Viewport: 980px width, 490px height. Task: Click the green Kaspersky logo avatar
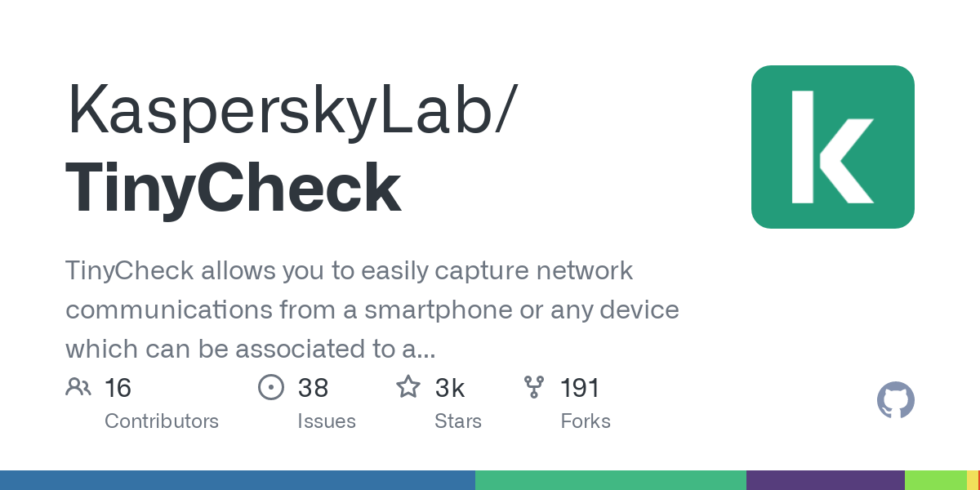(832, 147)
